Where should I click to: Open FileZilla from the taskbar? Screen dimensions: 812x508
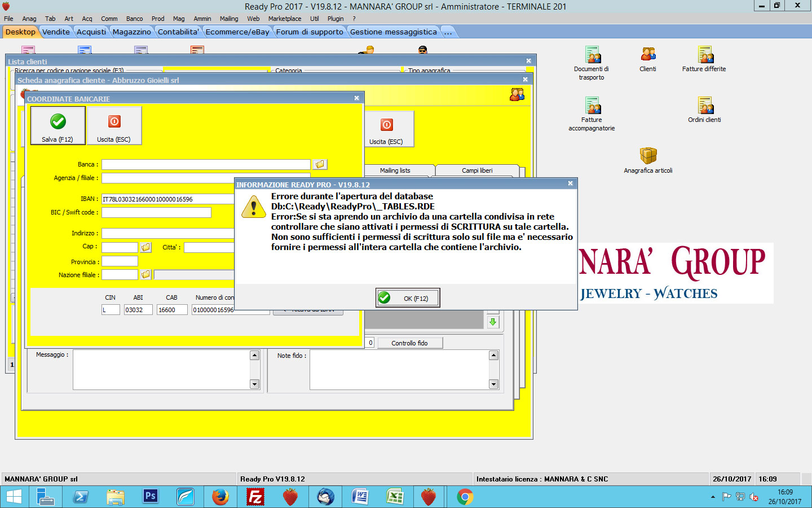(255, 497)
